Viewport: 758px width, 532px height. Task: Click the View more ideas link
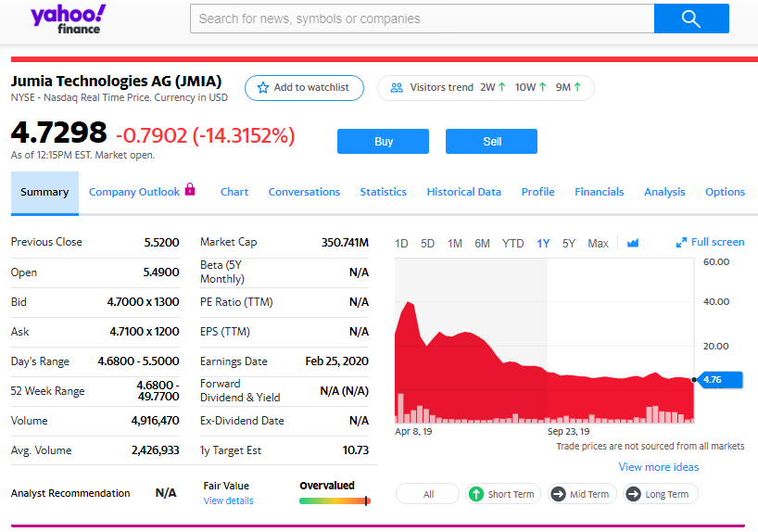pyautogui.click(x=659, y=467)
